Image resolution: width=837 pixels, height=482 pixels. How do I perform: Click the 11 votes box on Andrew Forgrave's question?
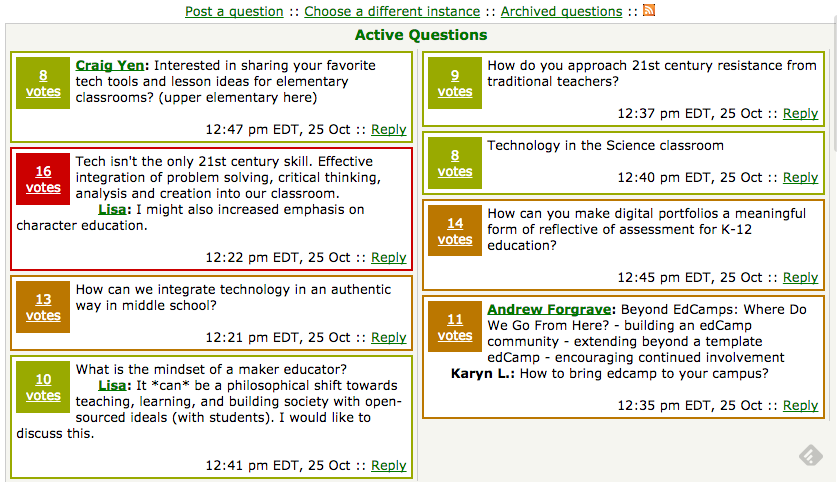click(x=455, y=327)
